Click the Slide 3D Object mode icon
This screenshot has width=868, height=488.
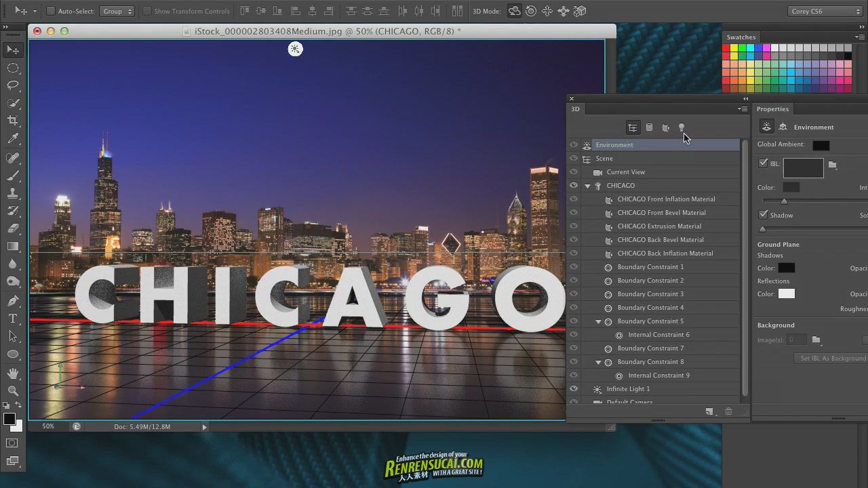tap(564, 11)
